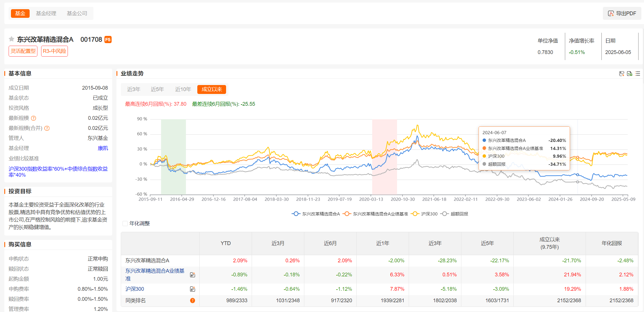Click edit icon beside 业绩基准 table row
Screen dimensions: 644x312
[192, 275]
